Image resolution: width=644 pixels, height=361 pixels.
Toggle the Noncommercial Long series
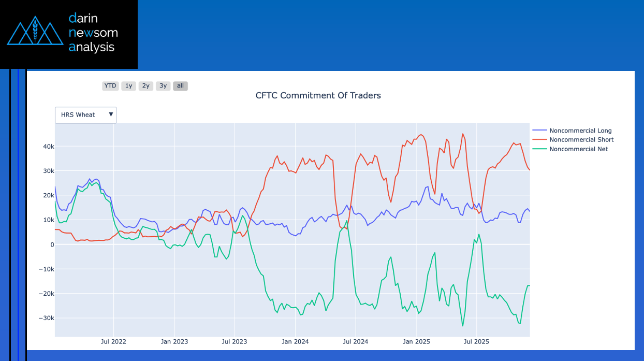(580, 131)
